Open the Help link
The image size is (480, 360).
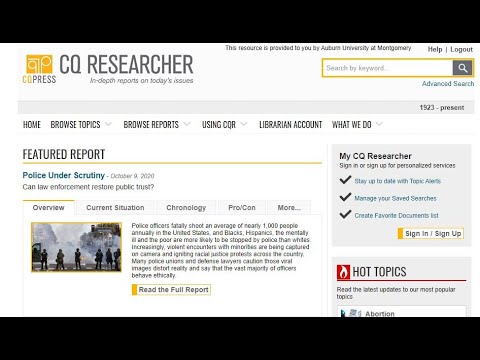[435, 49]
